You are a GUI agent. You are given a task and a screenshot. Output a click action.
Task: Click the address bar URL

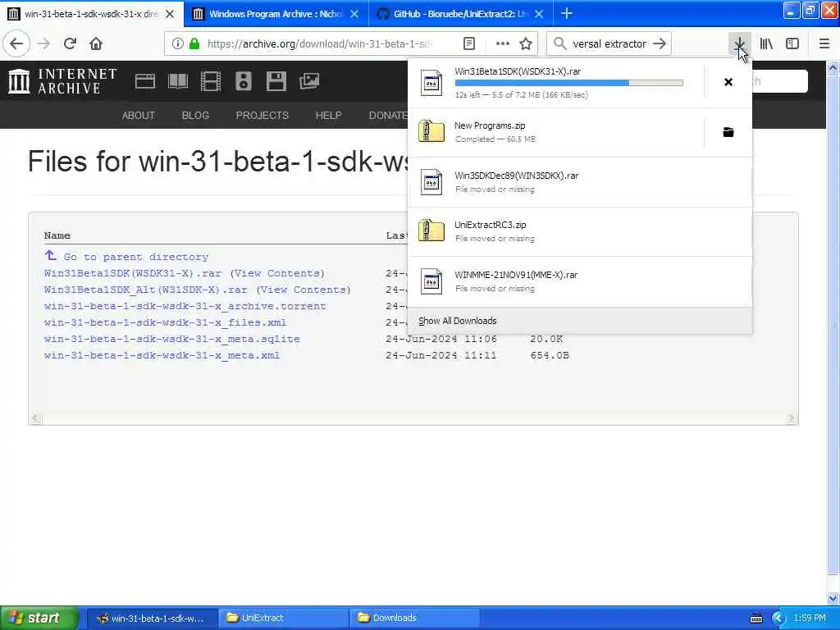(319, 44)
